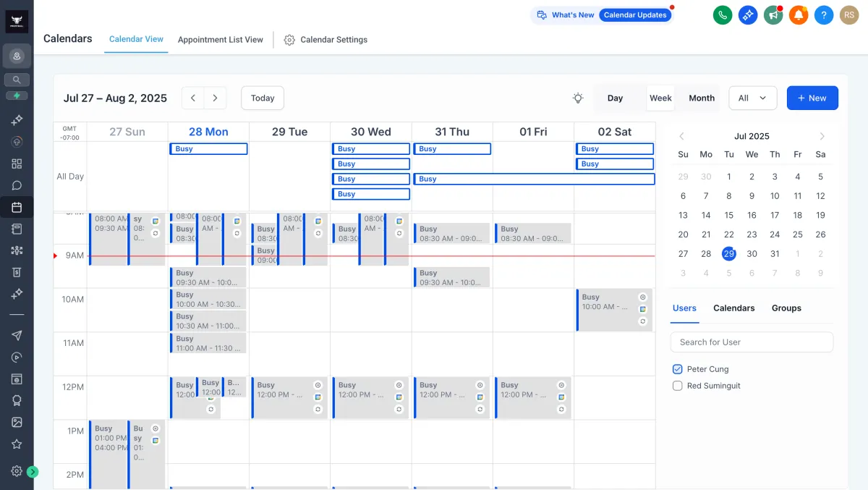Click the sidebar search icon
The image size is (868, 490).
pos(17,80)
